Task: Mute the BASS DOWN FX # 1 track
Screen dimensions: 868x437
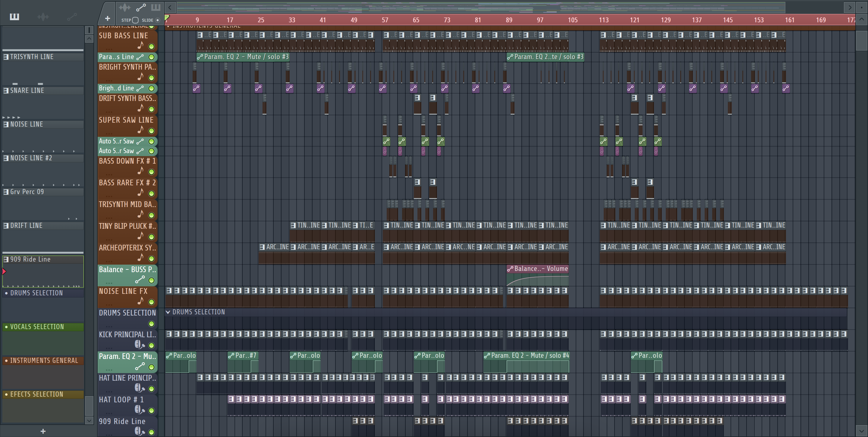Action: 152,172
